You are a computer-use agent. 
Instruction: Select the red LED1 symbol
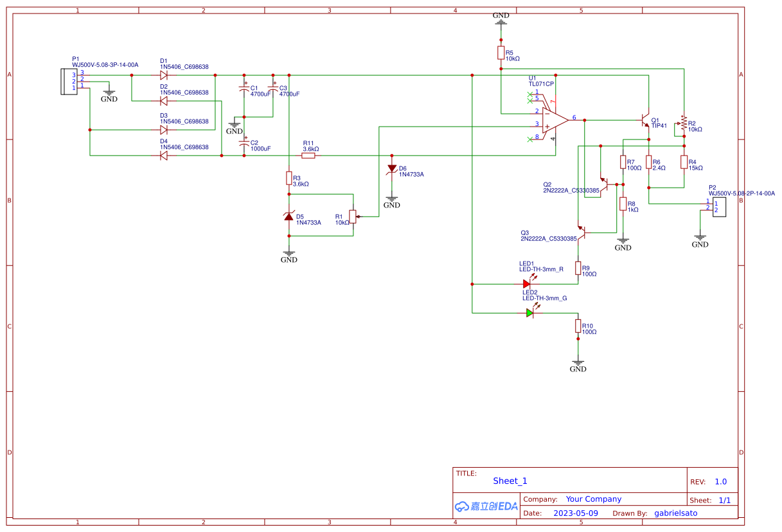527,283
